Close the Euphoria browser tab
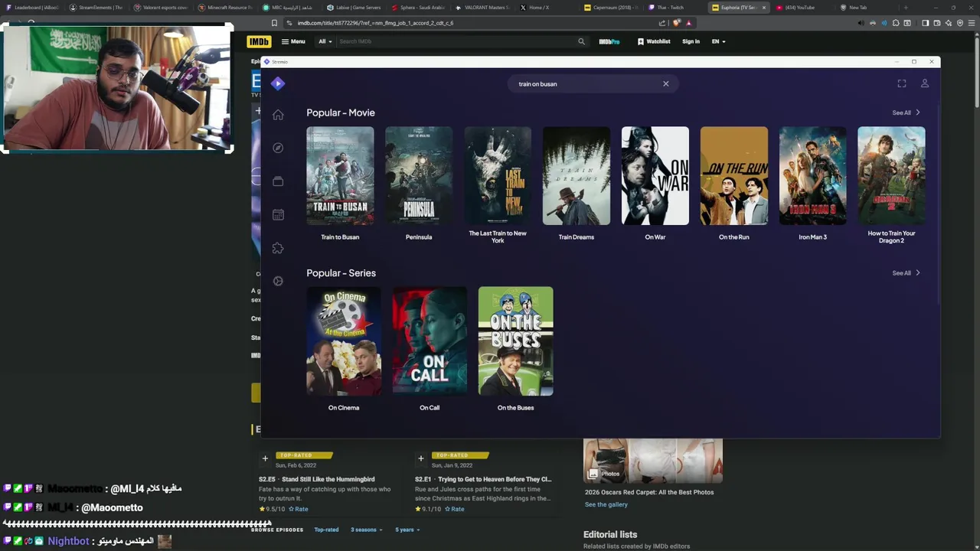 [x=763, y=8]
